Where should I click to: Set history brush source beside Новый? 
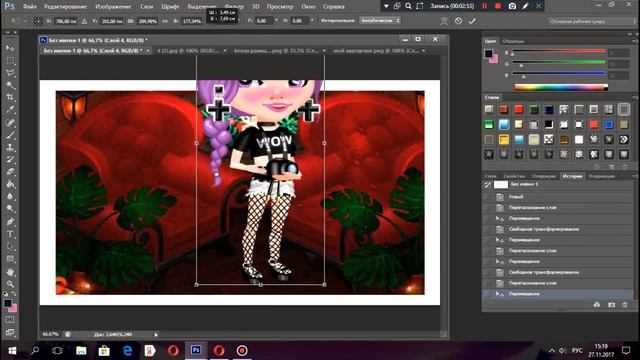pyautogui.click(x=487, y=197)
